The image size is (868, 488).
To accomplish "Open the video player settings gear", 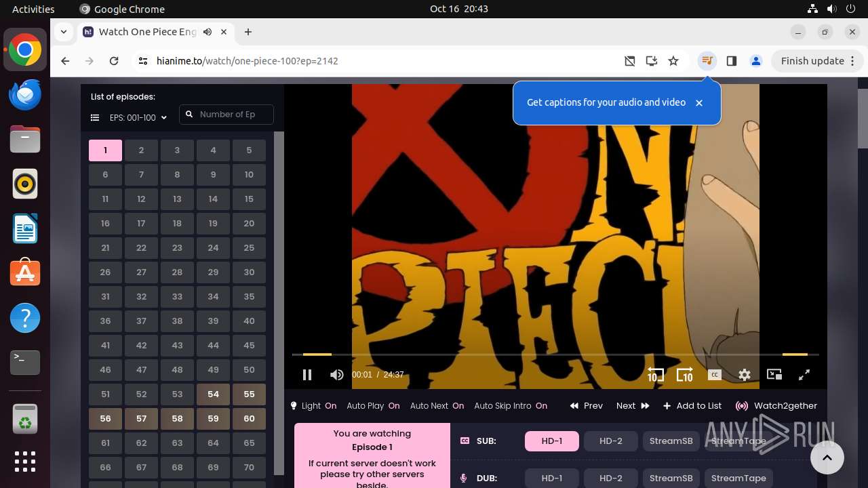I will [745, 375].
